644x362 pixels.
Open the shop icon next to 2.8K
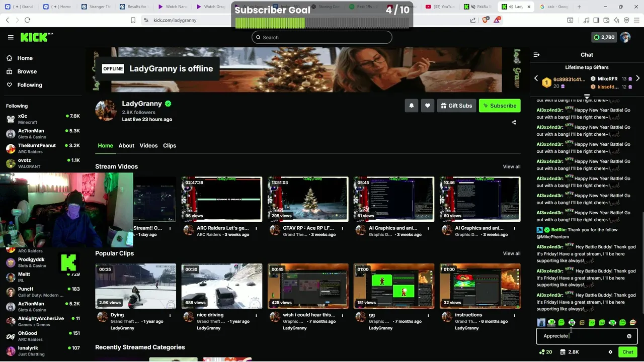(562, 352)
